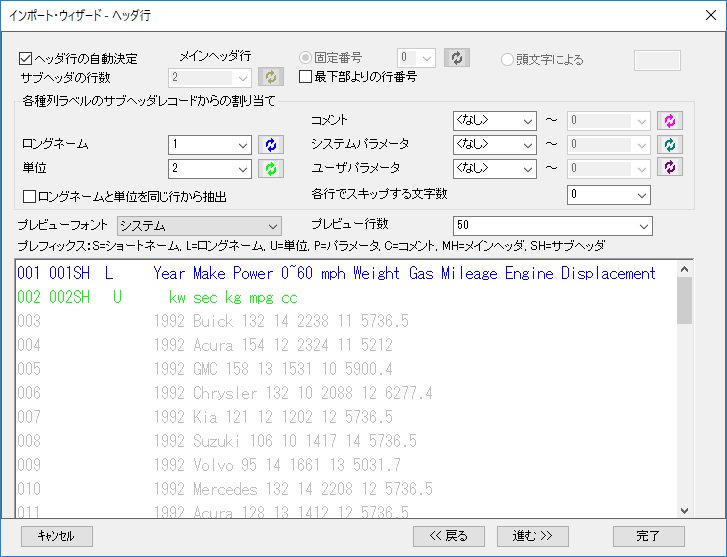This screenshot has height=557, width=727.
Task: Click magenta refresh icon for コメント
Action: 670,121
